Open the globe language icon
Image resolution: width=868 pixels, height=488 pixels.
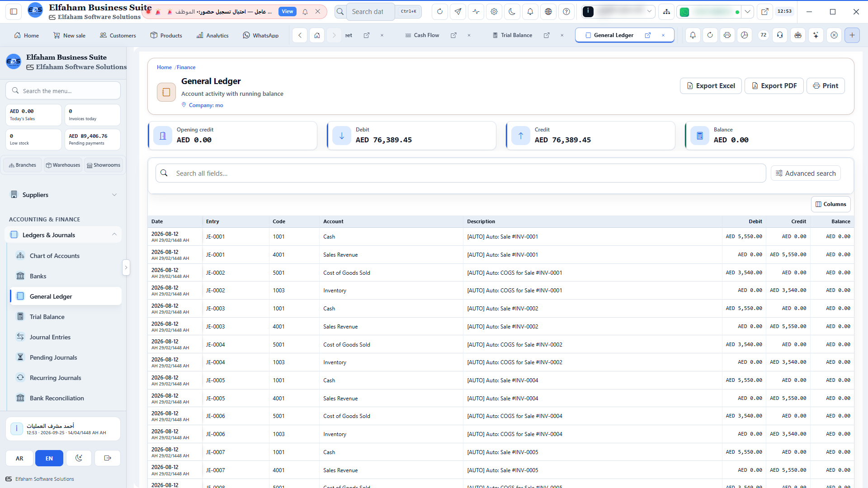point(548,12)
